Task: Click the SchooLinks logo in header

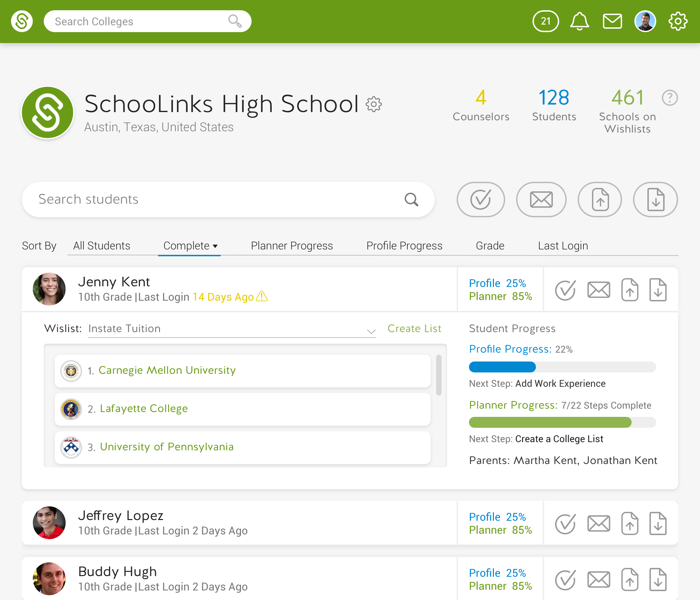Action: click(22, 21)
